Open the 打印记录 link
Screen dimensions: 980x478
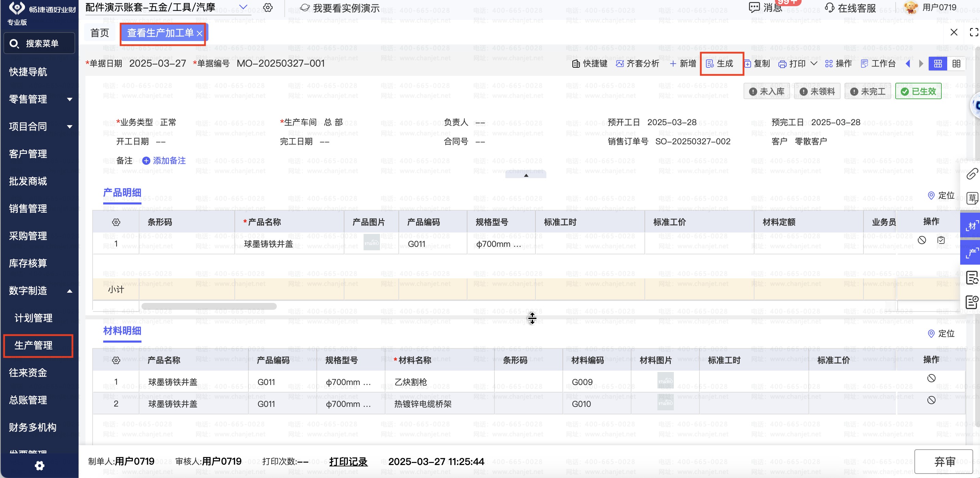point(348,461)
